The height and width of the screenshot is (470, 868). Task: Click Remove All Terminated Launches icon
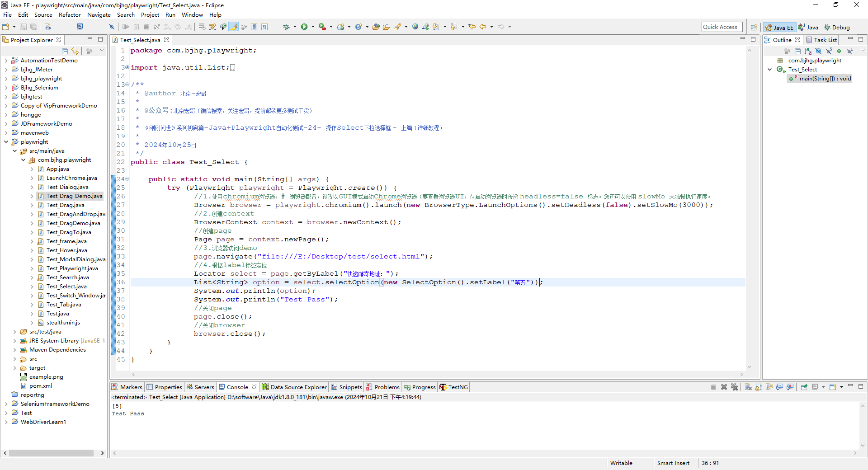click(x=734, y=387)
